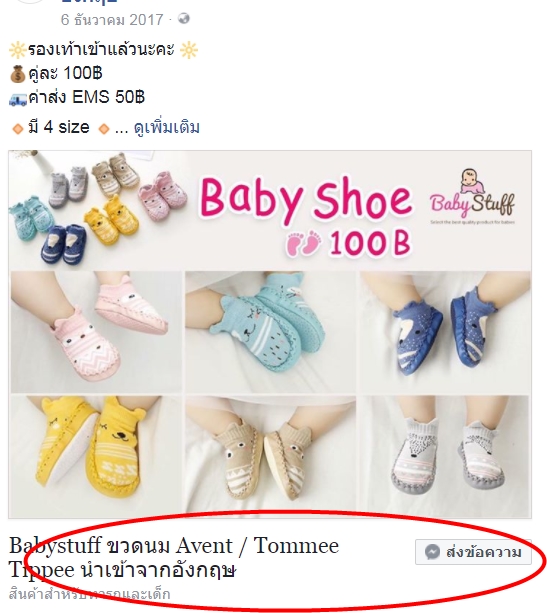The width and height of the screenshot is (547, 613).
Task: Click the สินค้าสำหรับทารกและเด็ก category text
Action: [89, 594]
